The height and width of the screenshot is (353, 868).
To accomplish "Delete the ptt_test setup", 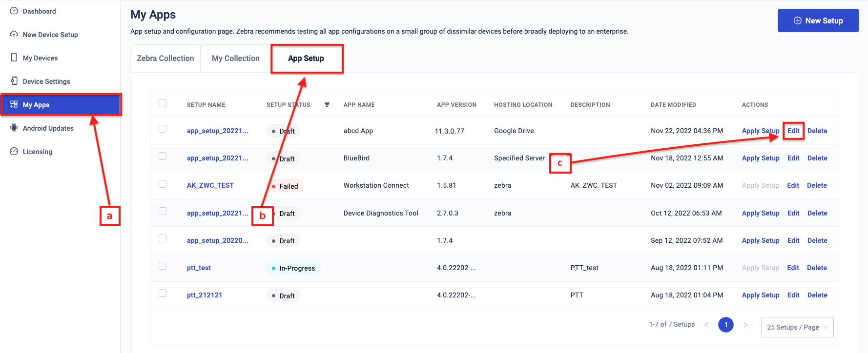I will (x=817, y=268).
